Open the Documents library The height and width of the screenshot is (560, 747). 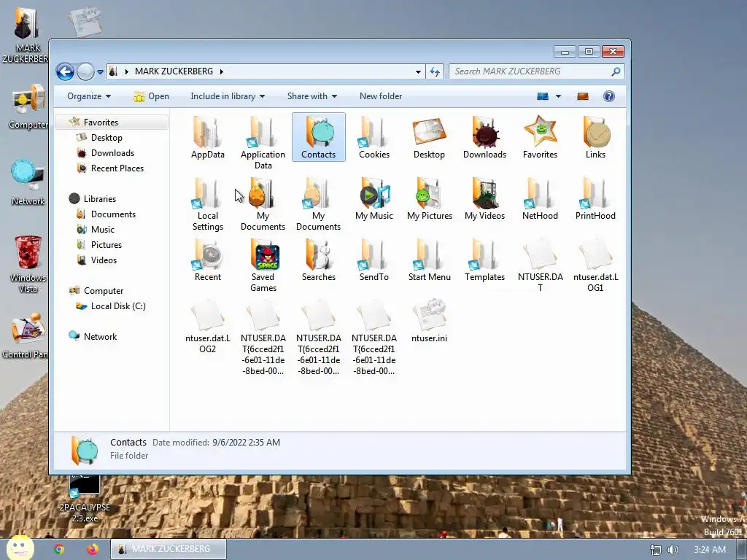coord(113,214)
